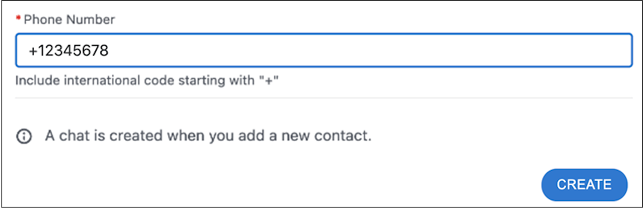The width and height of the screenshot is (644, 209).
Task: Click the blue-outlined text box
Action: point(323,50)
